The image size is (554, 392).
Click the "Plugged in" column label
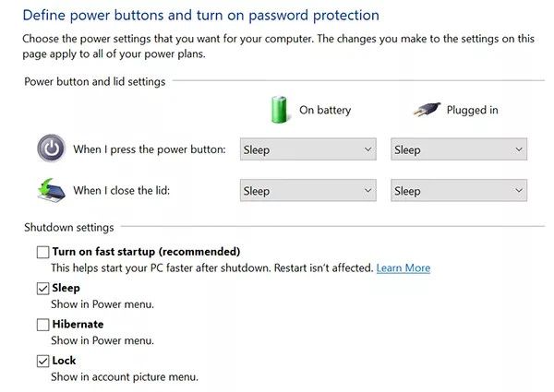472,110
